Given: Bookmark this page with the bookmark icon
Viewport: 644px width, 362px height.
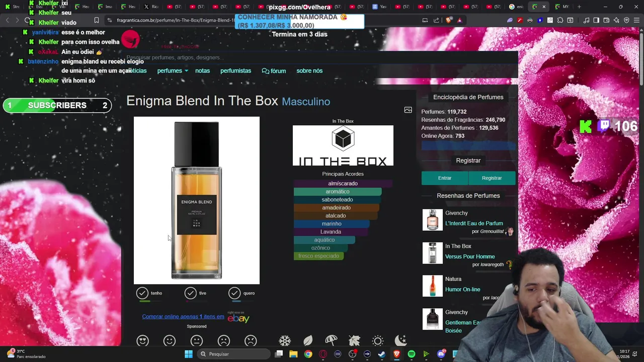Looking at the screenshot, I should coord(97,20).
